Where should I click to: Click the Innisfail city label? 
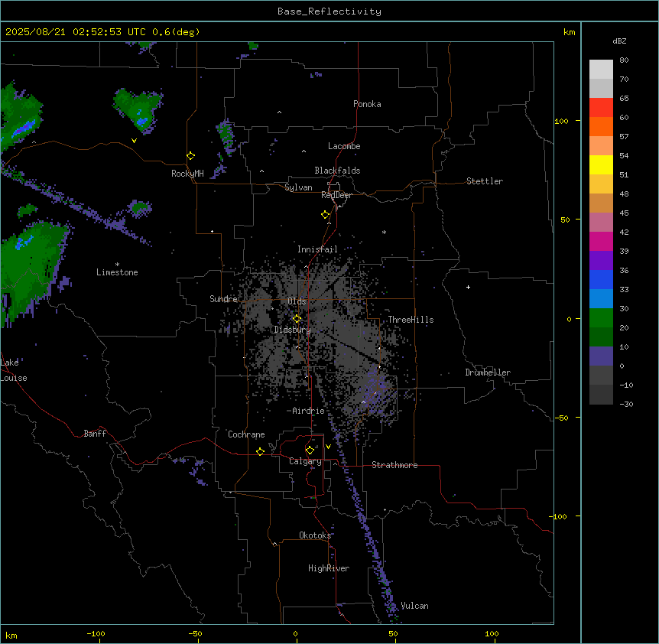(317, 249)
